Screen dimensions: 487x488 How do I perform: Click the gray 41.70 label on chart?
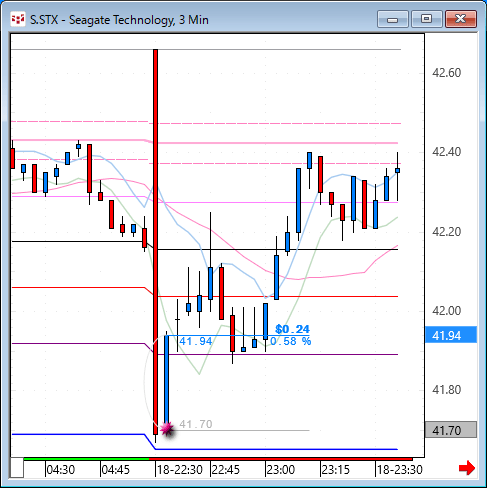196,424
